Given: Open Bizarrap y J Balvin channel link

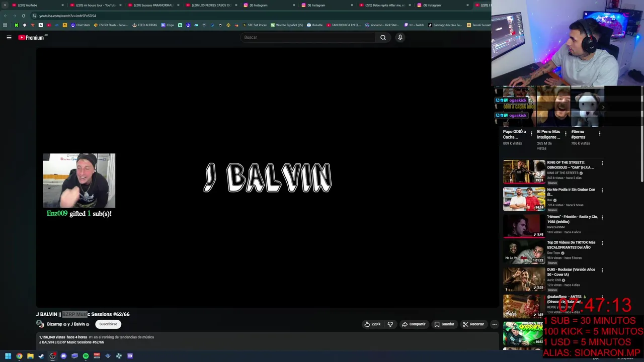Looking at the screenshot, I should pyautogui.click(x=66, y=324).
